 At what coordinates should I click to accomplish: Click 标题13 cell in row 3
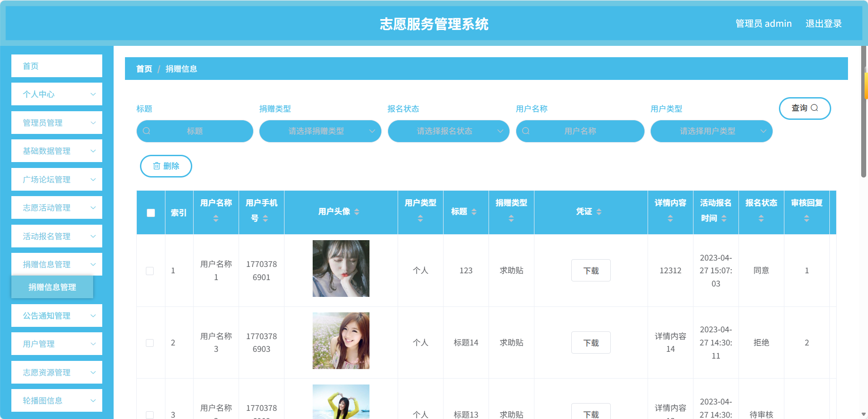(x=466, y=414)
